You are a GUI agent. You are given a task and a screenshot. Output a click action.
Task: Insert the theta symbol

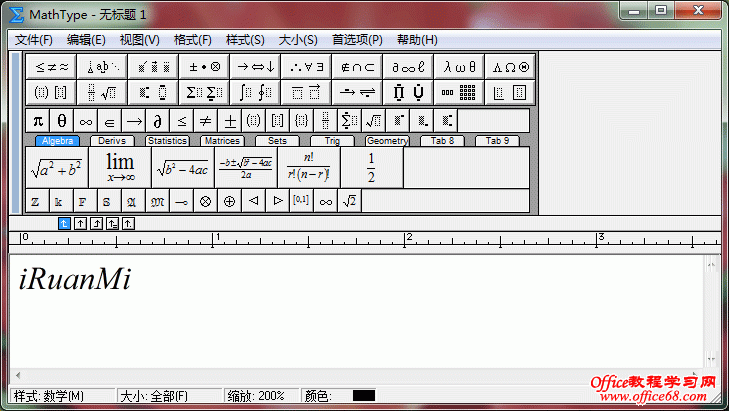coord(62,121)
